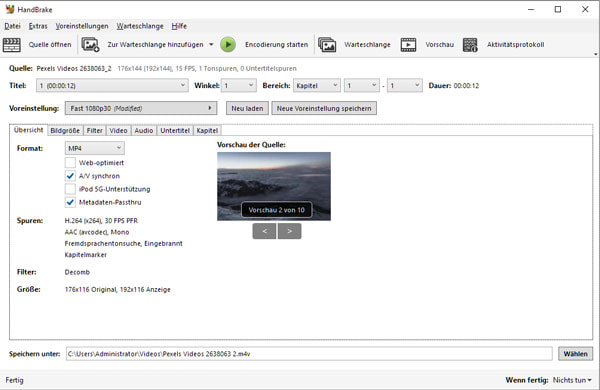The height and width of the screenshot is (390, 600).
Task: Open the start chapter dropdown
Action: (x=362, y=85)
